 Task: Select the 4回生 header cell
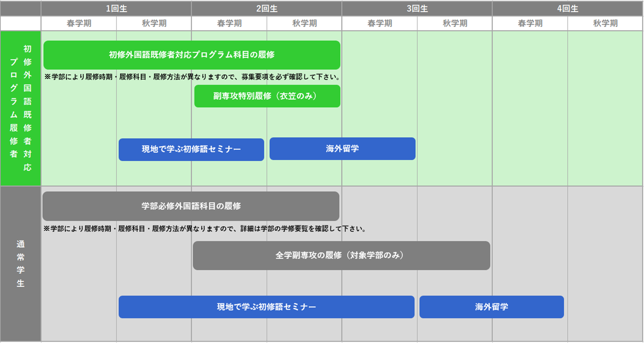click(567, 9)
